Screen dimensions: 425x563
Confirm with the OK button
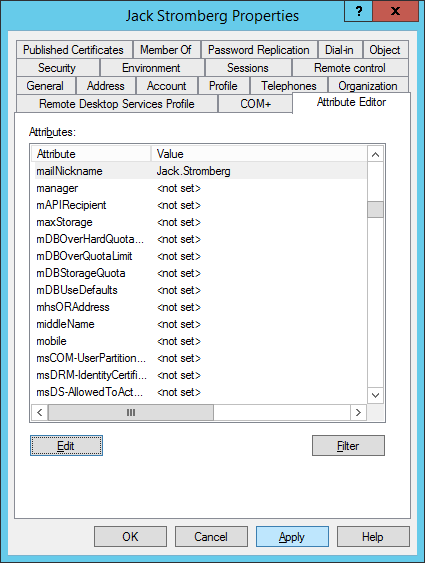130,537
